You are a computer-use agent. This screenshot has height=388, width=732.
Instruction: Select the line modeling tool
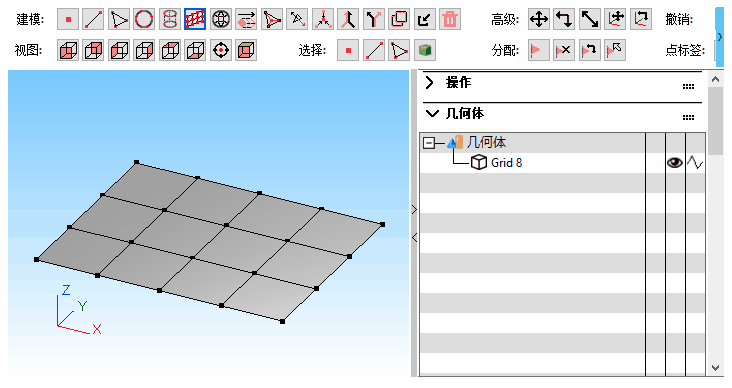pyautogui.click(x=93, y=20)
